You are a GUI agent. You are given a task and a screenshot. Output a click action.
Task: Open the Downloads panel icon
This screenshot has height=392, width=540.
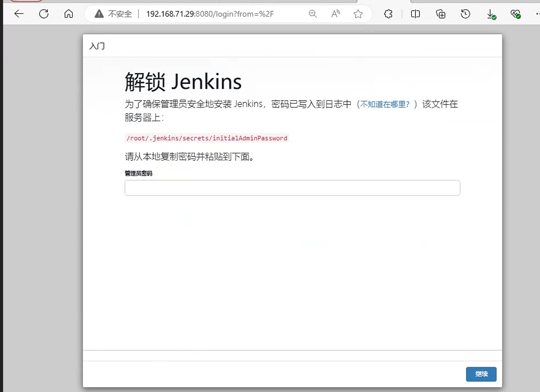(491, 14)
